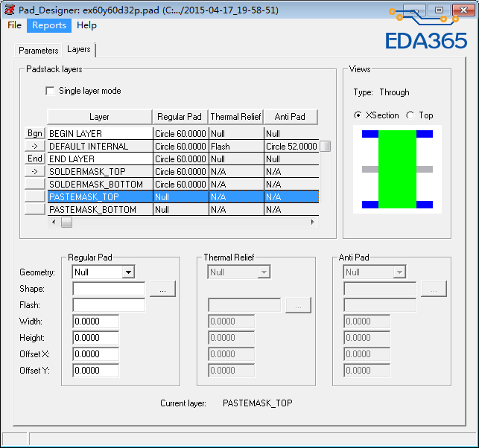
Task: Click the Regular Pad column header
Action: [x=180, y=117]
